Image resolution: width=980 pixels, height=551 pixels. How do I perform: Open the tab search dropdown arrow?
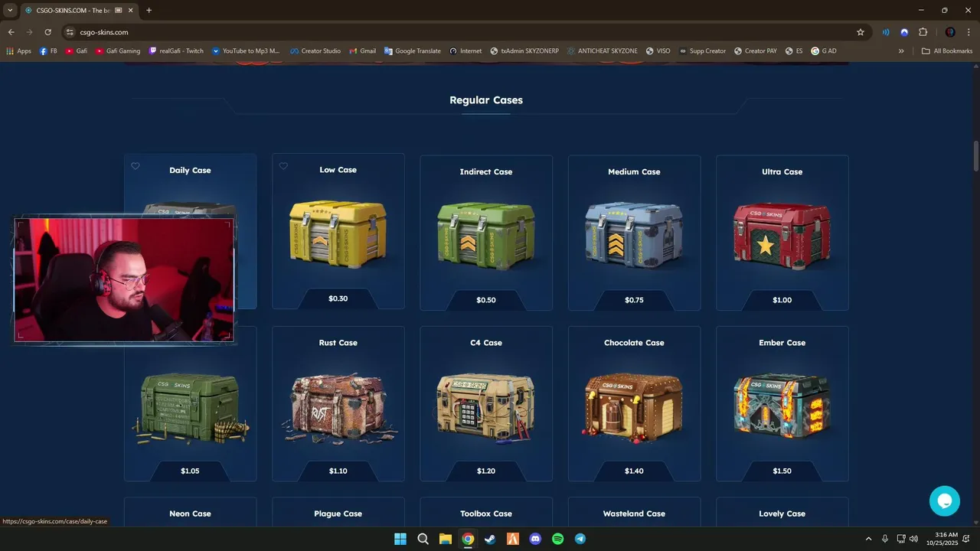(x=10, y=10)
